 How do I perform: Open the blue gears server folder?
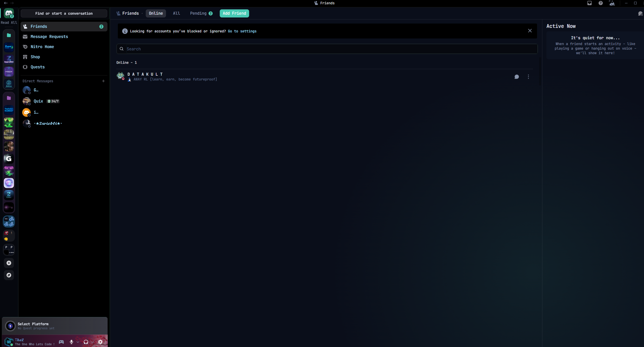[x=9, y=221]
